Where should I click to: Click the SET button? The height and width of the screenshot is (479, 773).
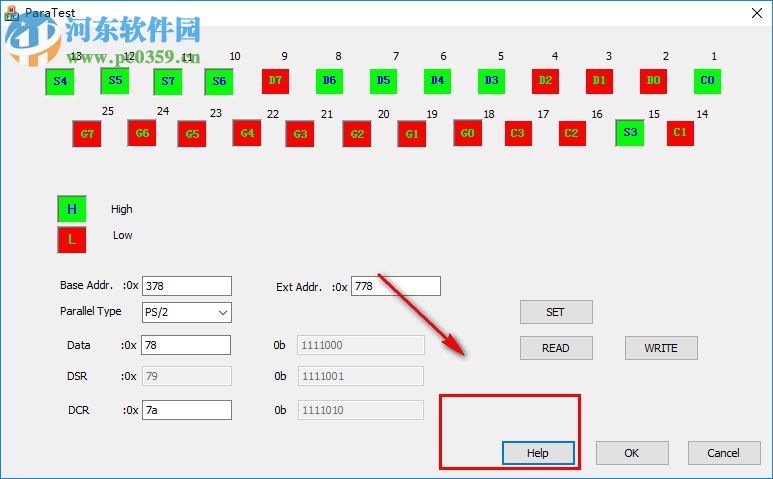pyautogui.click(x=556, y=312)
